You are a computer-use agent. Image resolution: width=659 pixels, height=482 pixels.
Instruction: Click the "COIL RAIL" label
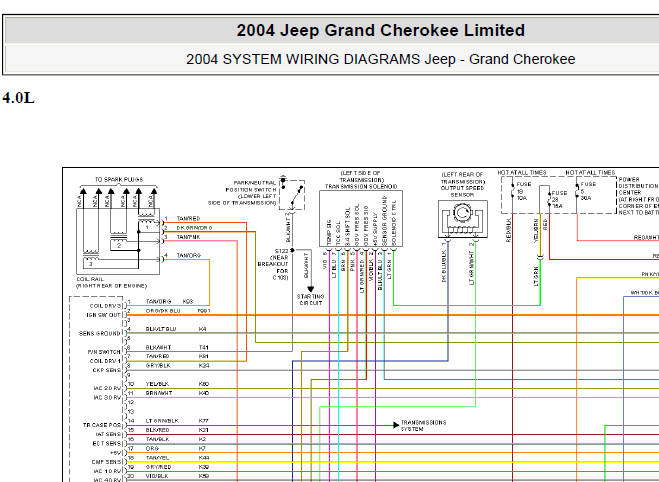90,279
